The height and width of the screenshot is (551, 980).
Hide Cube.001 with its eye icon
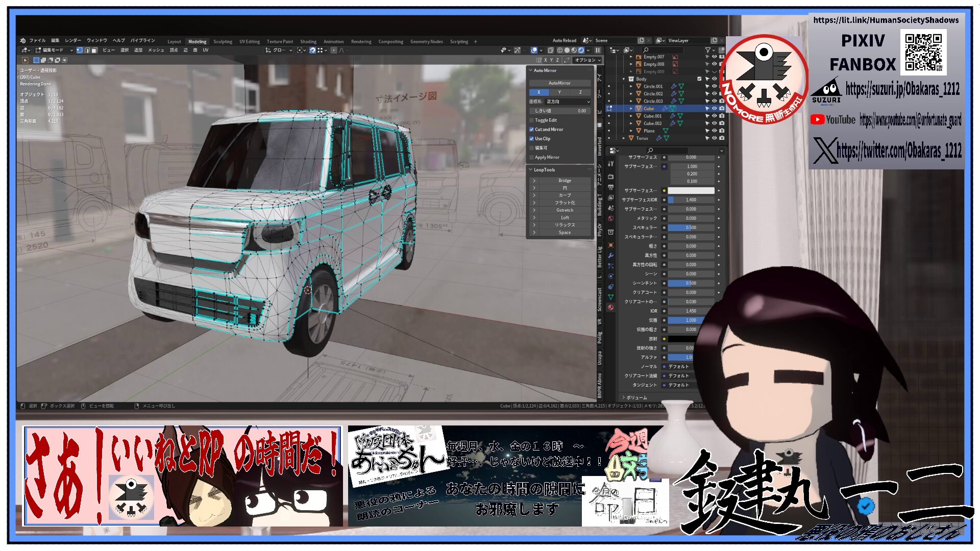point(714,116)
